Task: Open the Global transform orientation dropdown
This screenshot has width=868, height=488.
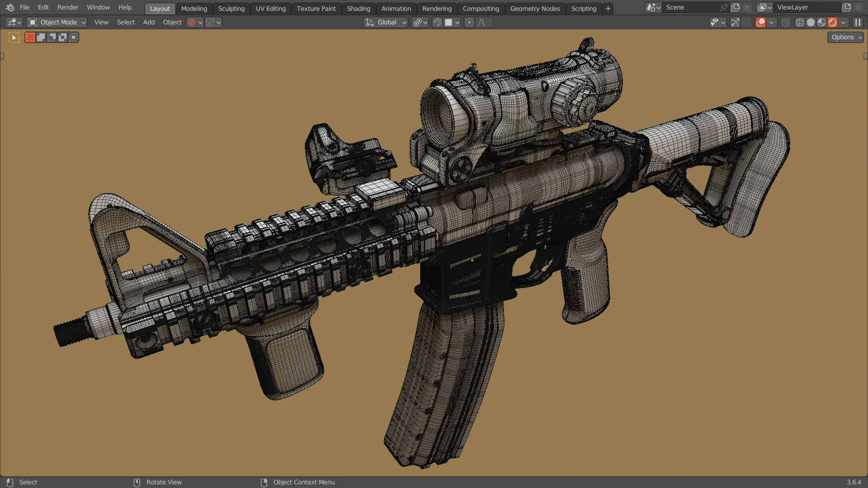Action: click(x=385, y=22)
